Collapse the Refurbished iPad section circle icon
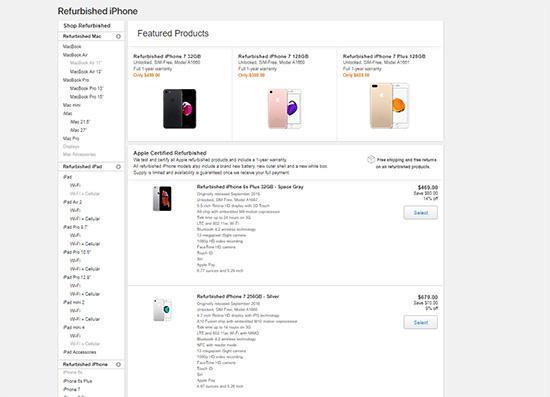The image size is (550, 397). click(118, 167)
